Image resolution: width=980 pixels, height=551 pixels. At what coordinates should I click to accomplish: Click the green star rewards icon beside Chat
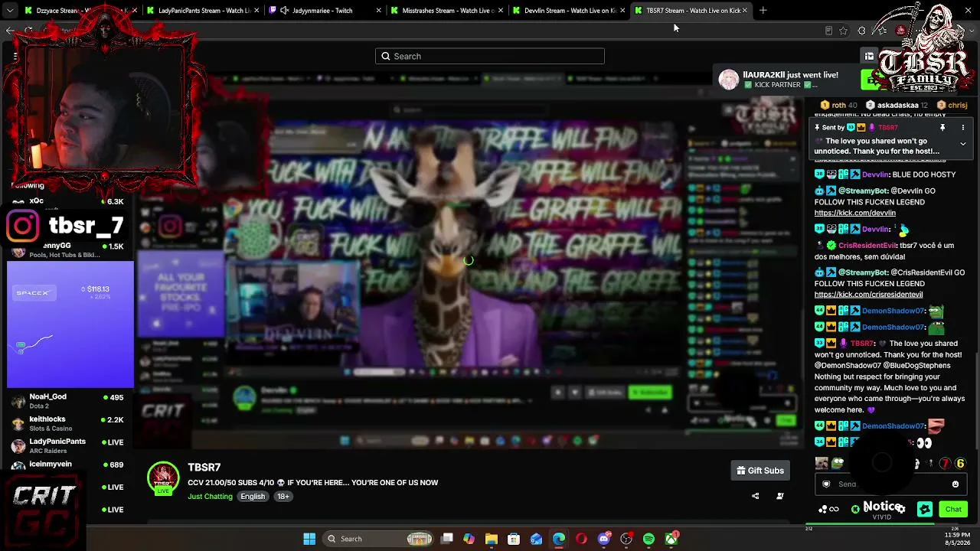pos(925,509)
